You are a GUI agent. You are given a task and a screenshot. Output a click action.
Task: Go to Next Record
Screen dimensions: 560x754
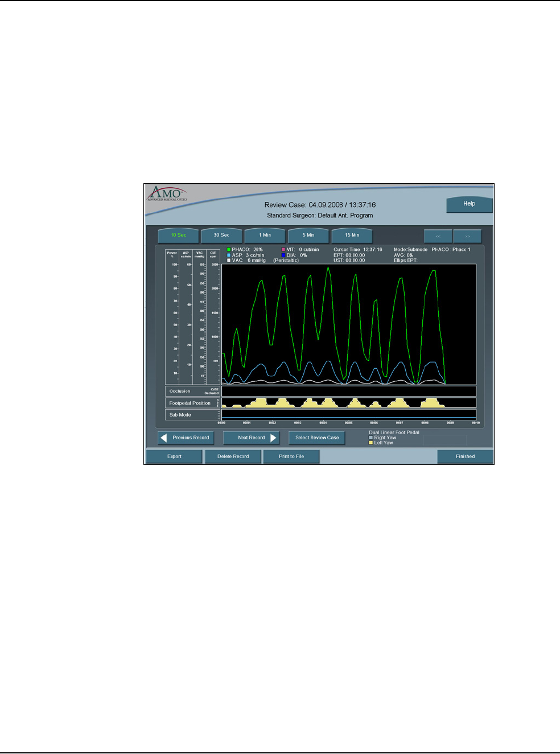[251, 438]
